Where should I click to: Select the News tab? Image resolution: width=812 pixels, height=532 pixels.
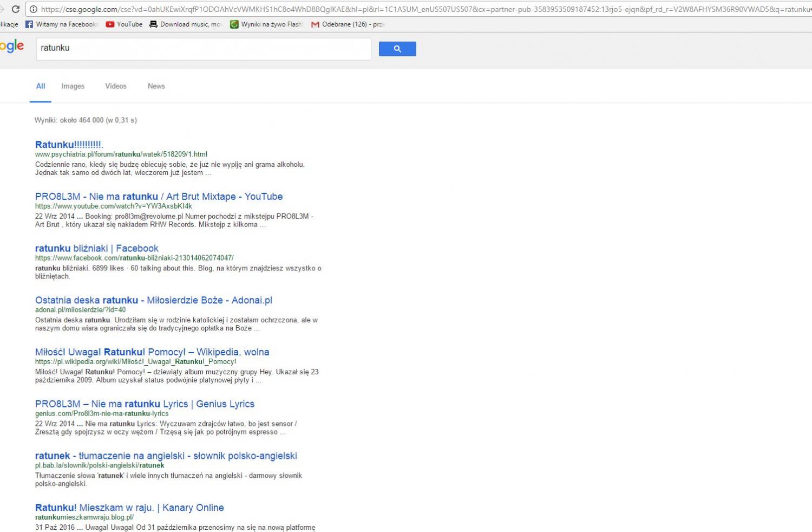coord(156,86)
